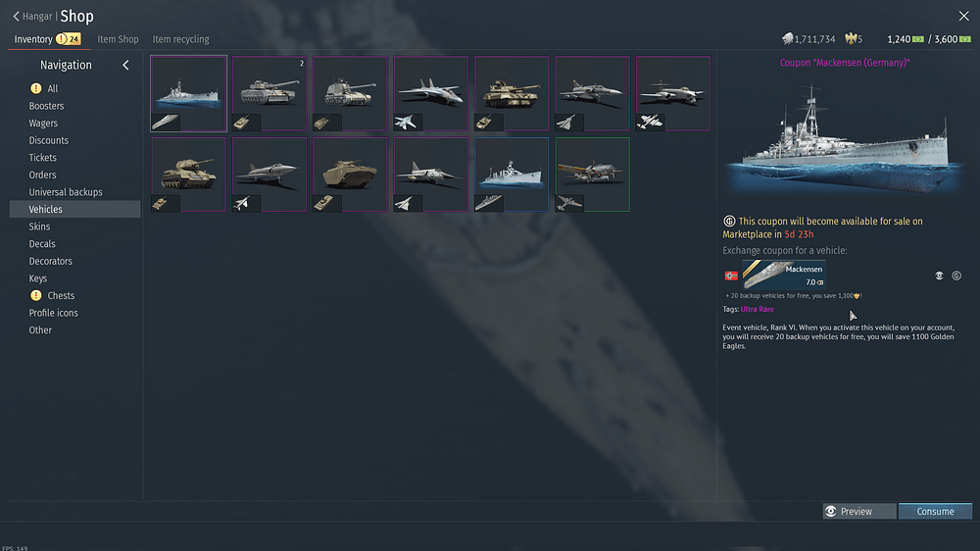Image resolution: width=980 pixels, height=551 pixels.
Task: Click the large Mackensen ship preview image
Action: pyautogui.click(x=844, y=139)
